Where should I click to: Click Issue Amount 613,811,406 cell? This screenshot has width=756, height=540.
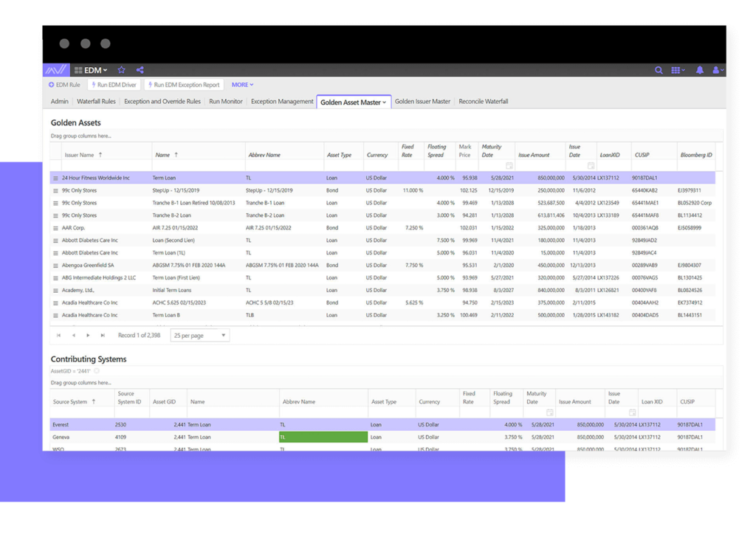coord(551,216)
